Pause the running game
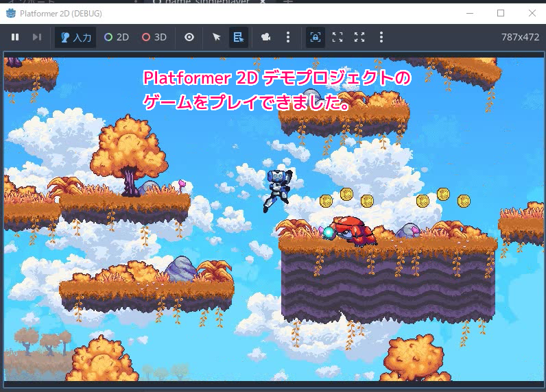 pyautogui.click(x=15, y=37)
